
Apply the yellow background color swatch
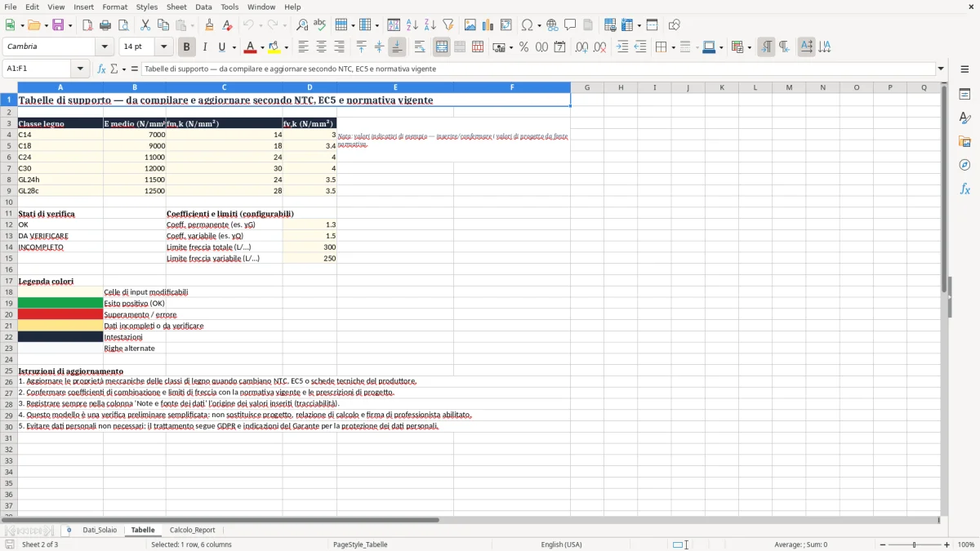coord(274,47)
